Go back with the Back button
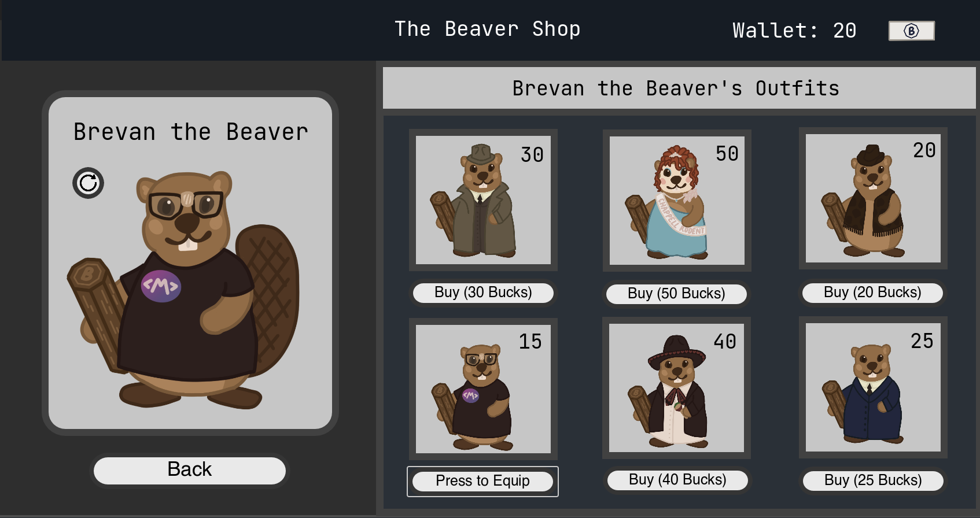The image size is (980, 518). point(190,470)
